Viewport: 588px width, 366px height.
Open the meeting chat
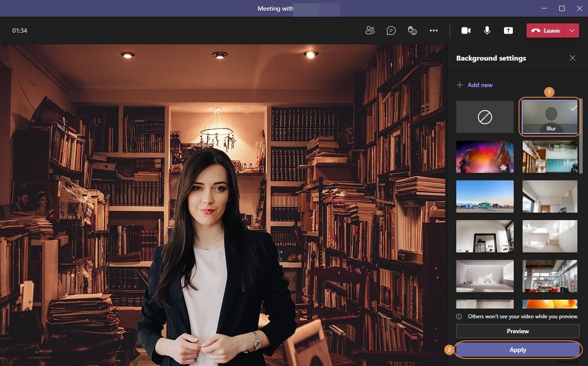391,30
